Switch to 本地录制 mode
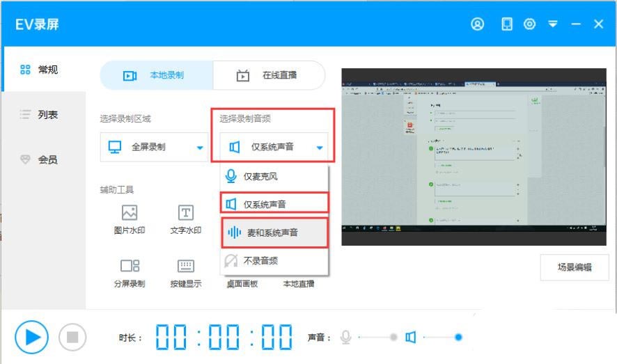The width and height of the screenshot is (617, 364). pyautogui.click(x=157, y=75)
